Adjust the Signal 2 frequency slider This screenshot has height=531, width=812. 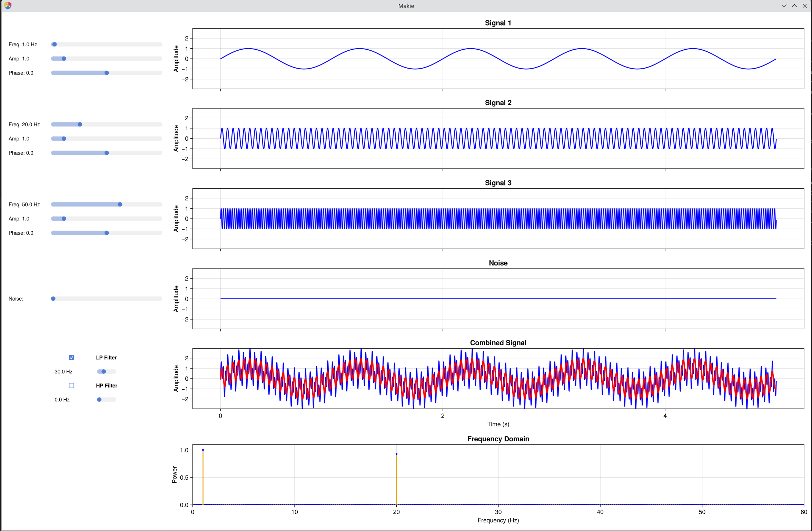point(80,124)
